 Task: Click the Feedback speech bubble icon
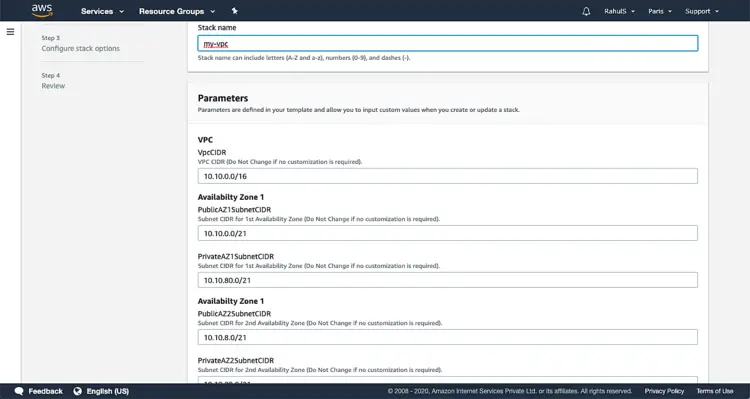pyautogui.click(x=19, y=391)
